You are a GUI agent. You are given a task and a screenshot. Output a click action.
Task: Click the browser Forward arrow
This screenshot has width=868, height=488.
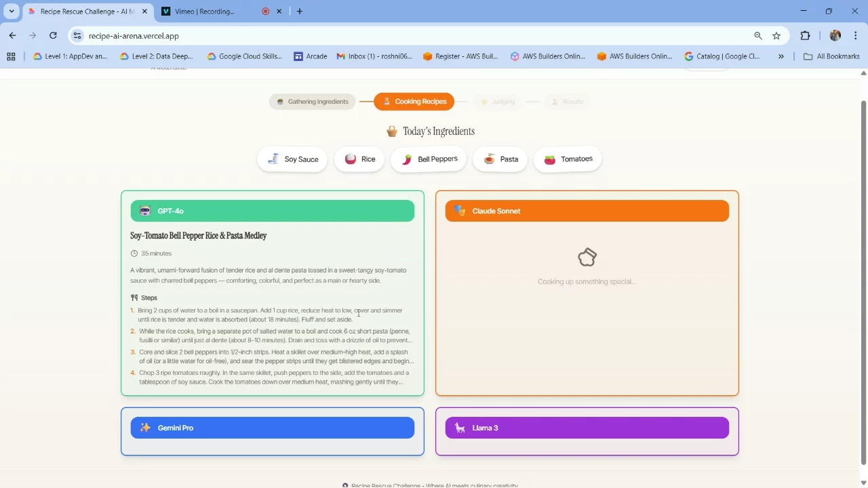(33, 36)
